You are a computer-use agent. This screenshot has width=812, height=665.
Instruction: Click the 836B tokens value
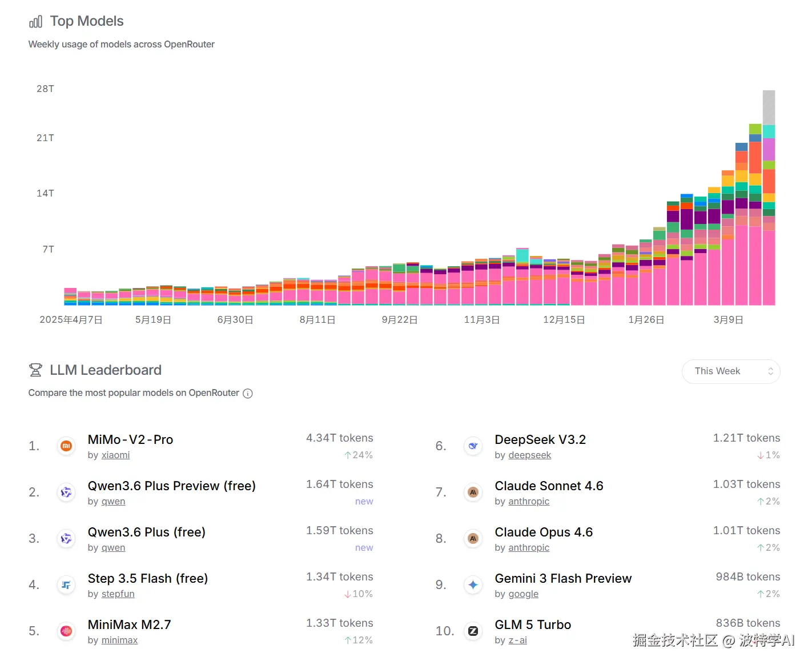[x=748, y=623]
